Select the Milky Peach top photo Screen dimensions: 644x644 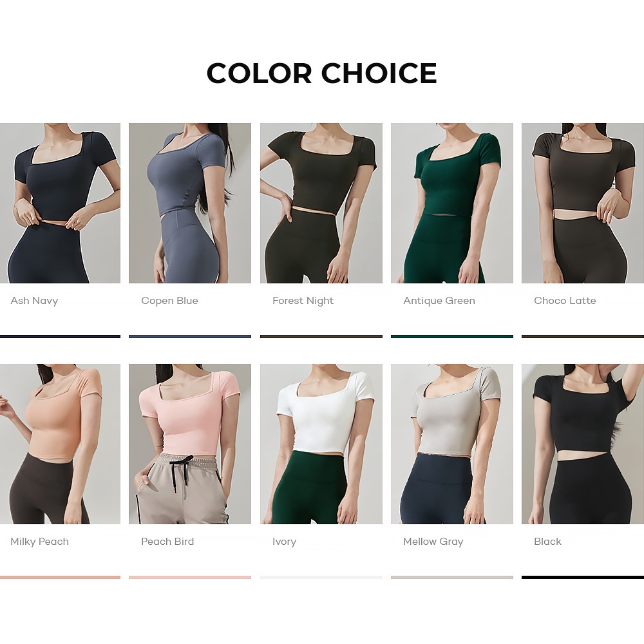[x=60, y=444]
